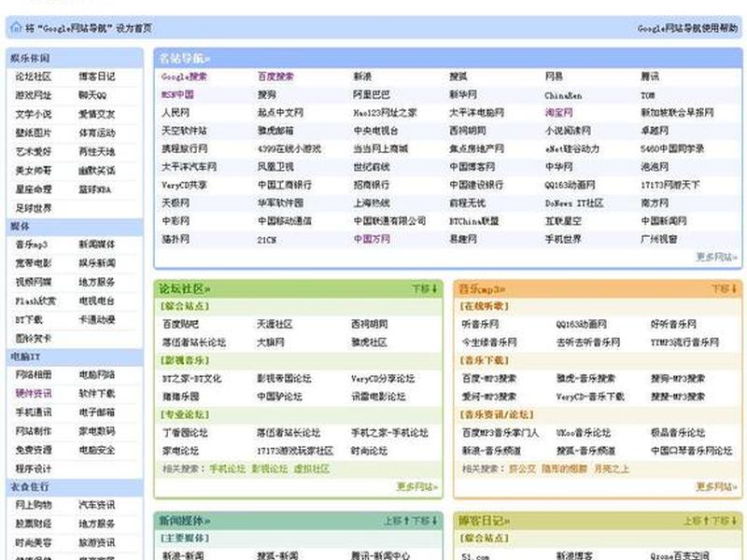The width and height of the screenshot is (747, 560).
Task: Visit 腾讯 in 名站导航
Action: click(x=650, y=77)
